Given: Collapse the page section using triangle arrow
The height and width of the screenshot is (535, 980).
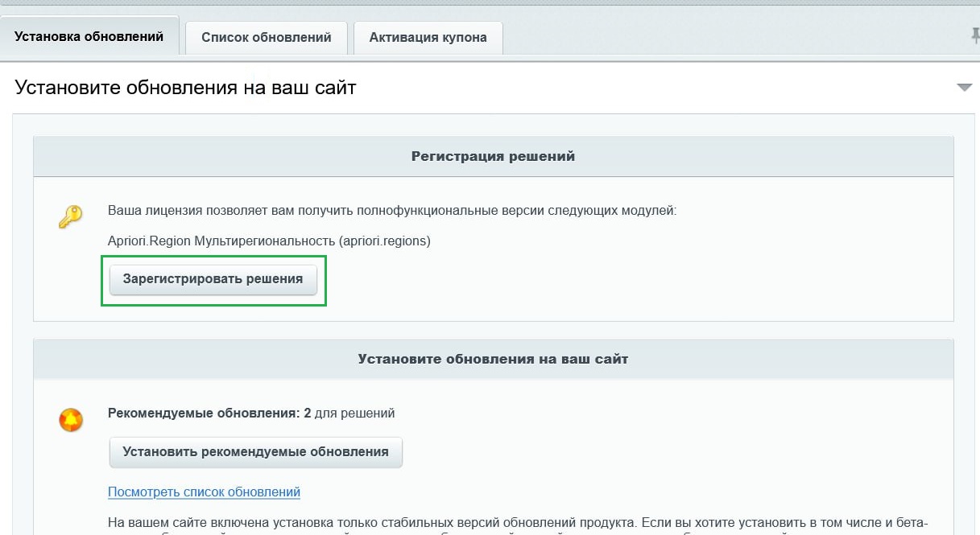Looking at the screenshot, I should click(964, 88).
